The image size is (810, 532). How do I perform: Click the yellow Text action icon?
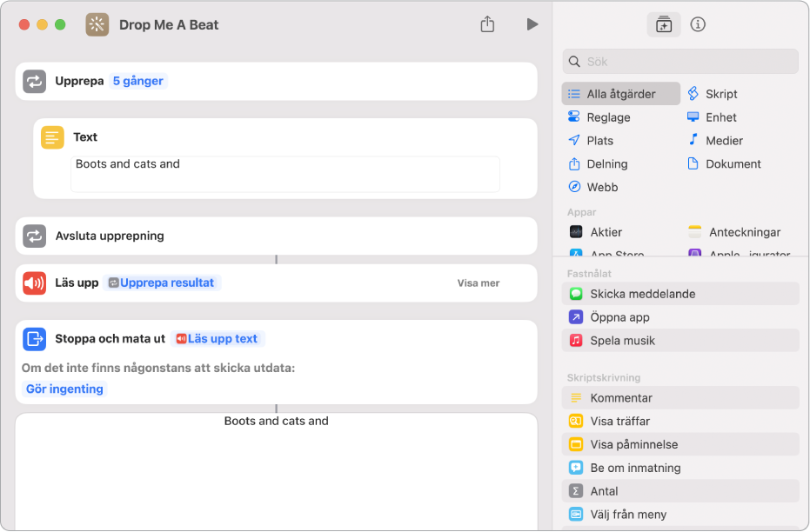52,137
